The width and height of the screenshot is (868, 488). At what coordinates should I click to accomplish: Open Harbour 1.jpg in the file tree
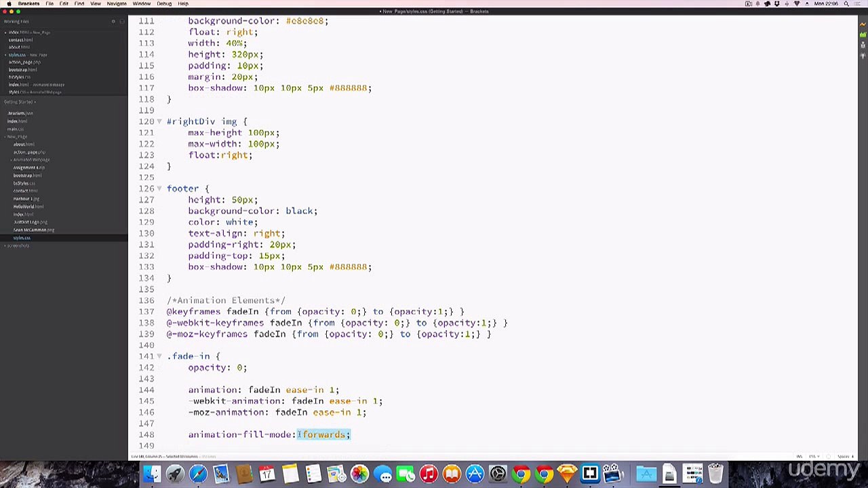point(26,199)
